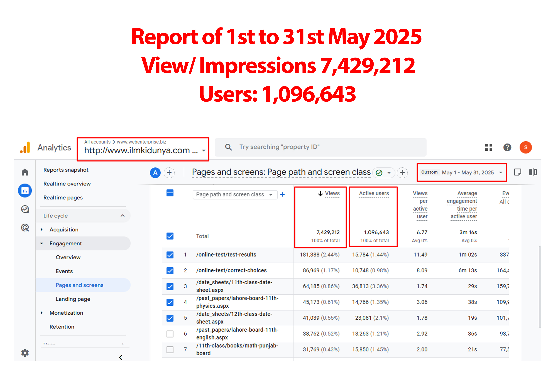Add filter with plus circle after report title
Viewport: 555px width, 392px height.
[402, 172]
